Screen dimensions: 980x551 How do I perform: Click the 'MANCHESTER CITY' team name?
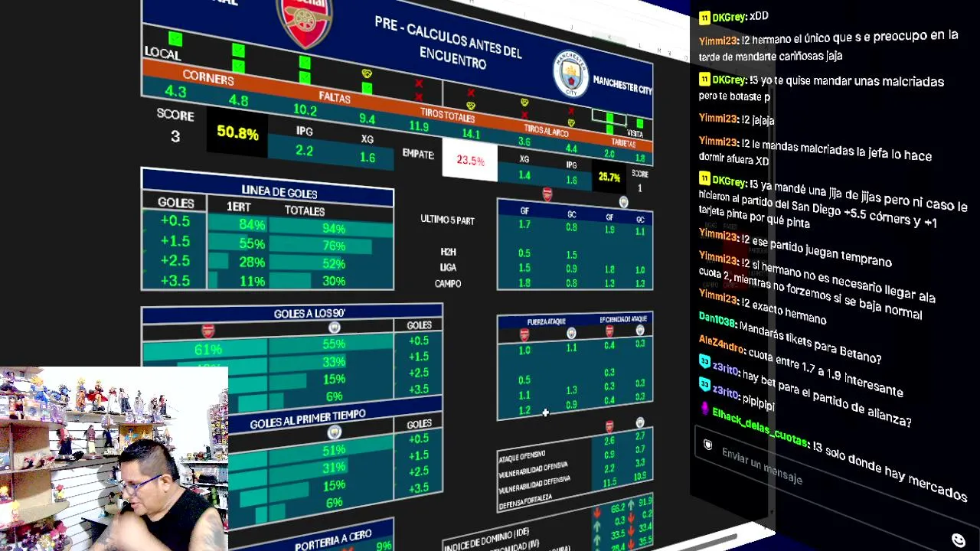pyautogui.click(x=622, y=86)
